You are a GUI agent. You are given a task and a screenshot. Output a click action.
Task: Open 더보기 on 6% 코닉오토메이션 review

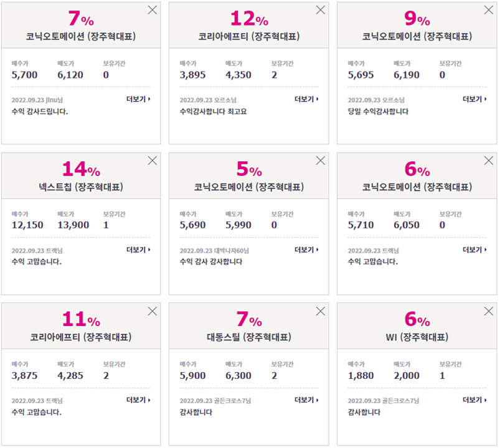pos(475,250)
